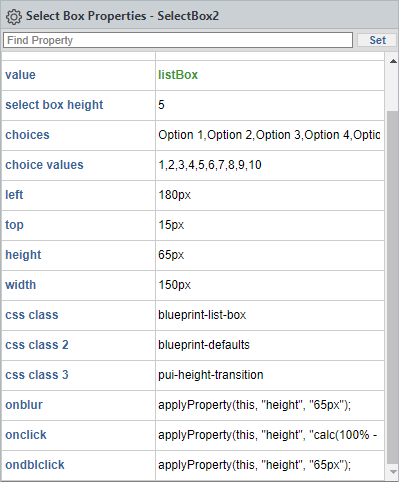399x482 pixels.
Task: Select the left property label
Action: click(14, 195)
